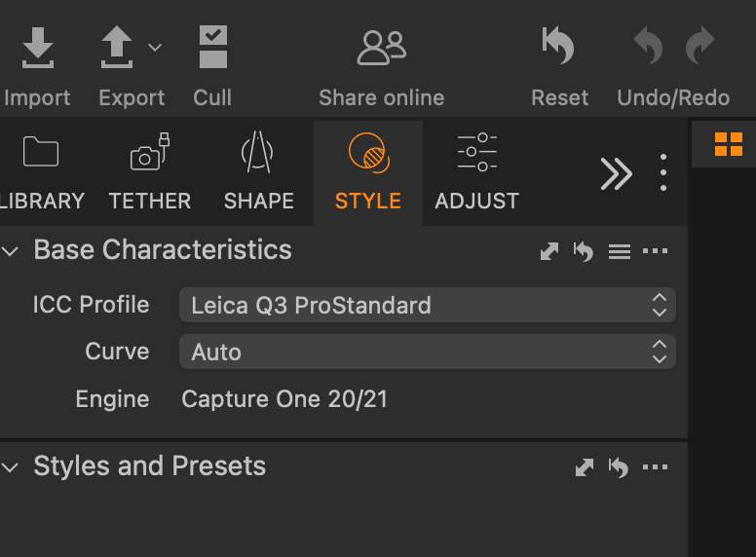Show more tool tabs via double chevron
This screenshot has width=756, height=557.
pos(616,173)
